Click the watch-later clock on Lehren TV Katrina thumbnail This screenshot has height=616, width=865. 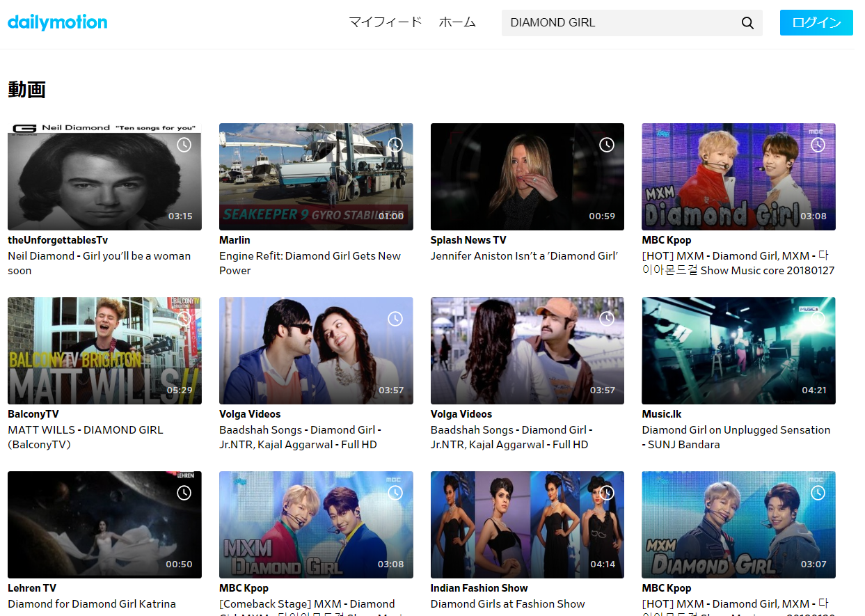click(x=184, y=493)
